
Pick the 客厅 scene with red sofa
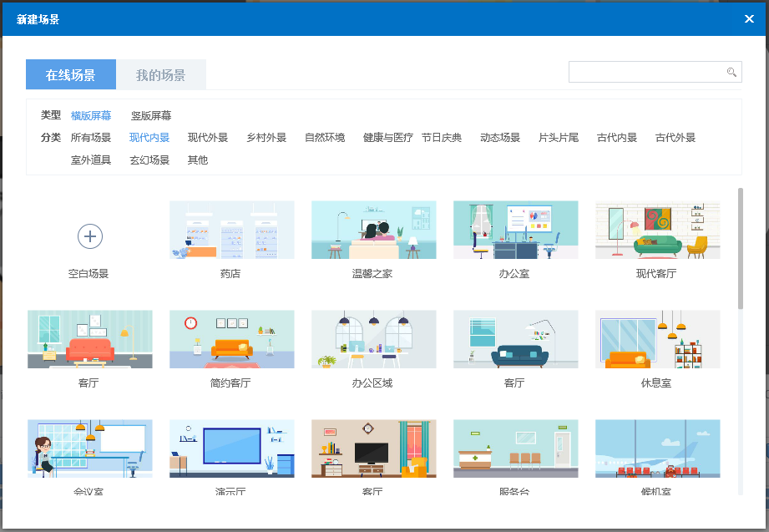click(90, 339)
